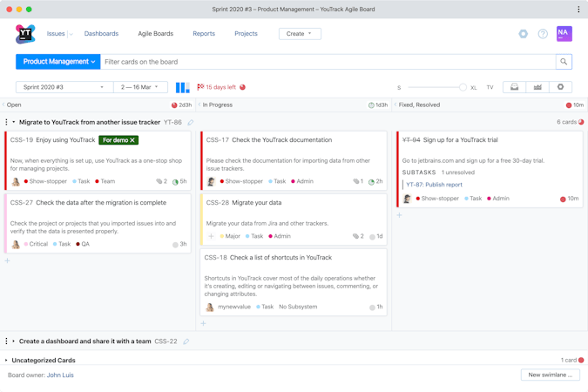
Task: Click the red sprint flag icon
Action: coord(200,87)
